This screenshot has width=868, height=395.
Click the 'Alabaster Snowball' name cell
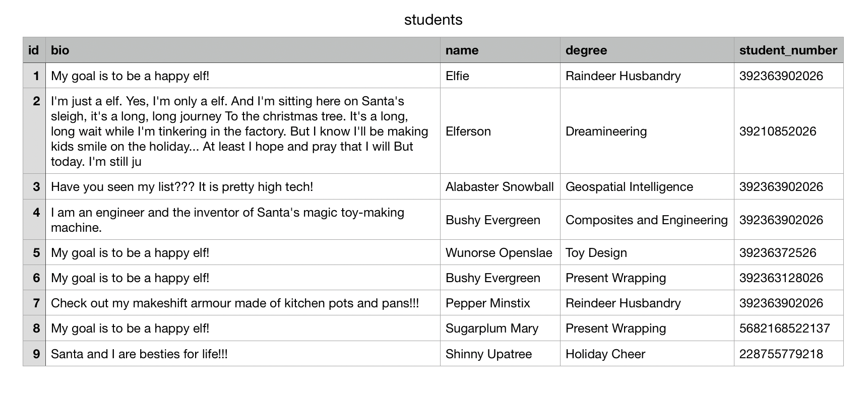(500, 186)
